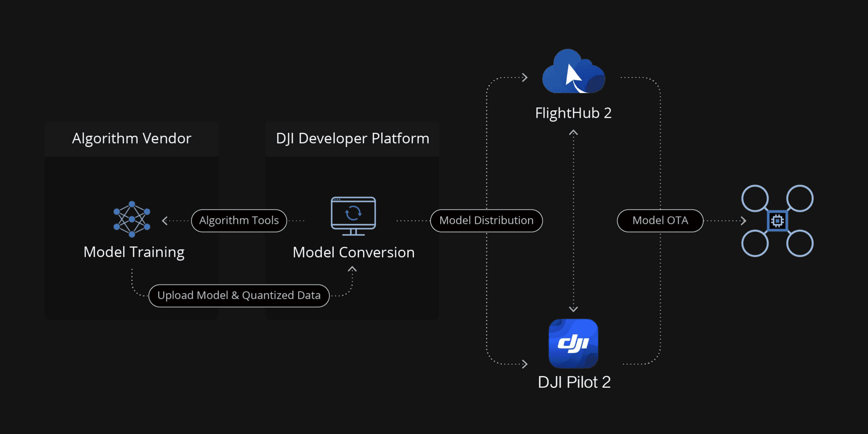Click the FlightHub 2 text label
Screen dimensions: 868x434
[x=573, y=113]
